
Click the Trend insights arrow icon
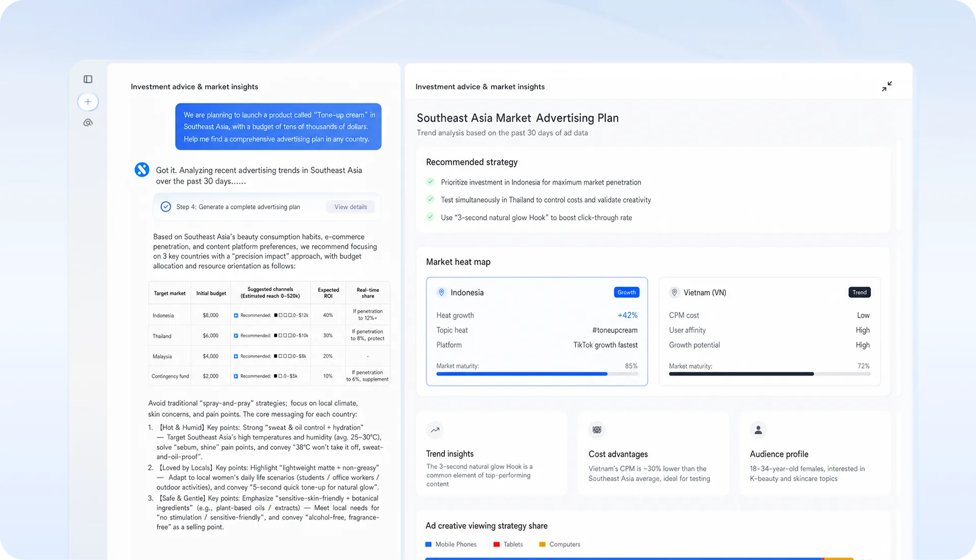tap(435, 430)
